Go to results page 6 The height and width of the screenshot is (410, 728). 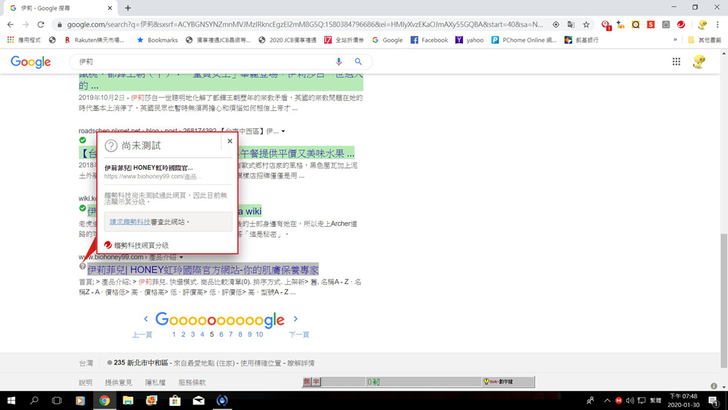coord(221,334)
